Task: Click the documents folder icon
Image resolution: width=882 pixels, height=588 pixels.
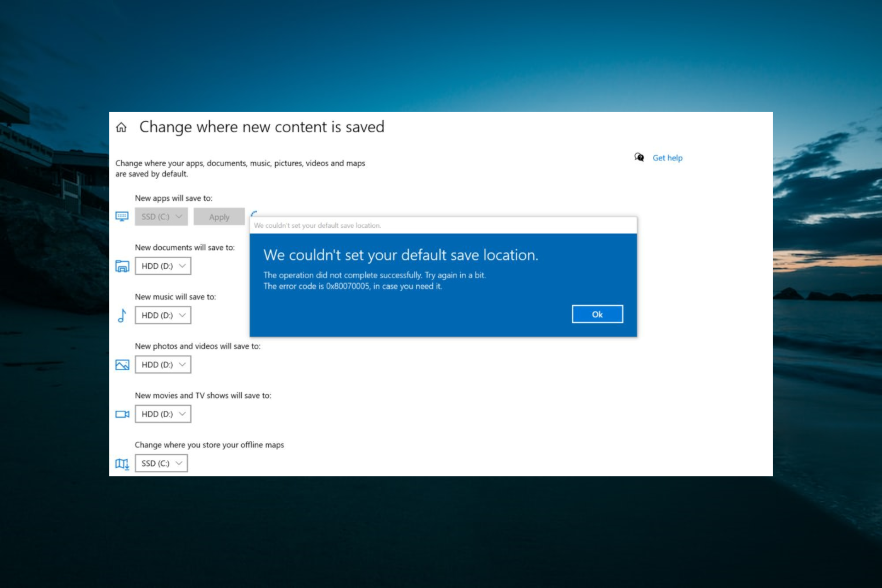Action: click(x=121, y=266)
